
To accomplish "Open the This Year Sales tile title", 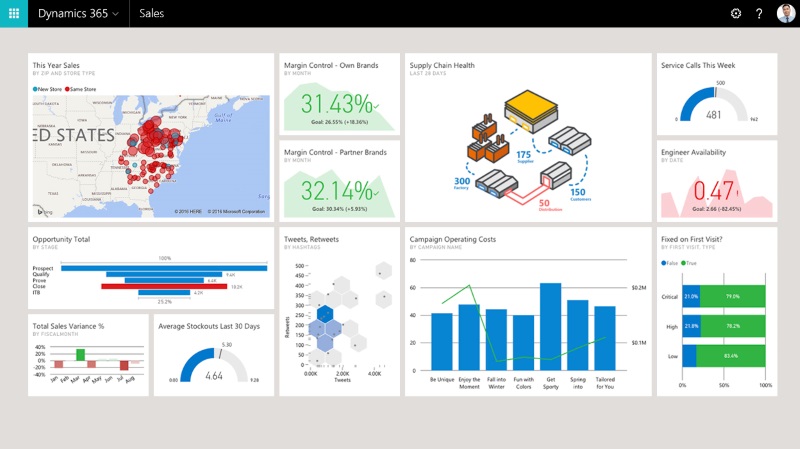I will click(x=56, y=65).
